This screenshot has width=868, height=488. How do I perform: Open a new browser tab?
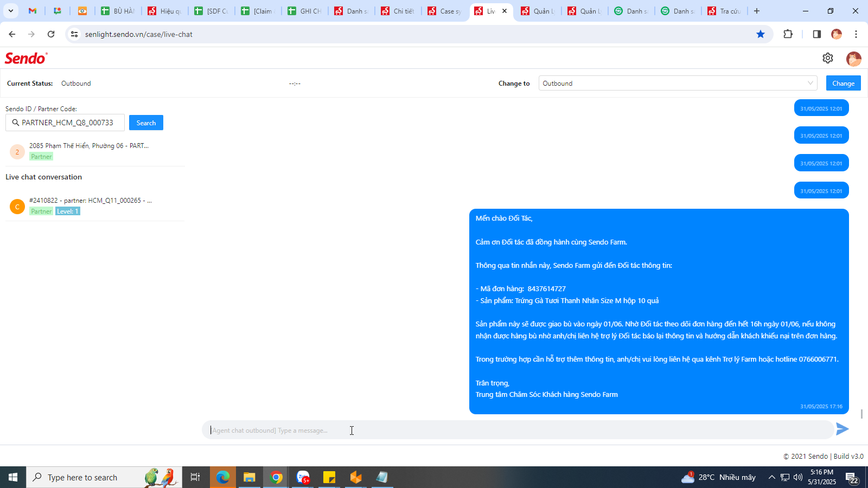pyautogui.click(x=757, y=11)
